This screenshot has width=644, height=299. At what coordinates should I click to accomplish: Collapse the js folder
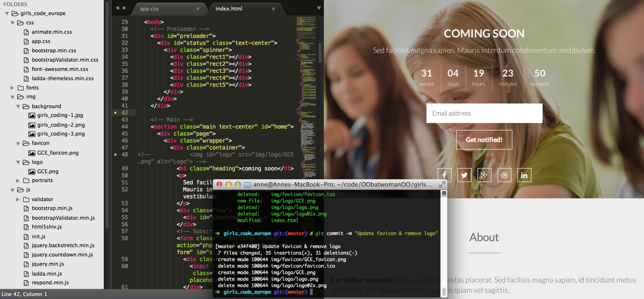[x=12, y=190]
